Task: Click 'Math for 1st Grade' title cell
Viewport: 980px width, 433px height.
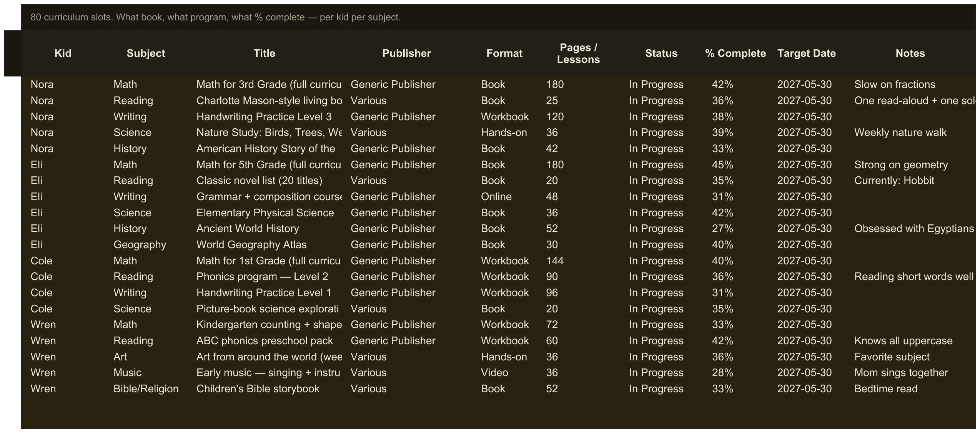Action: (x=265, y=261)
